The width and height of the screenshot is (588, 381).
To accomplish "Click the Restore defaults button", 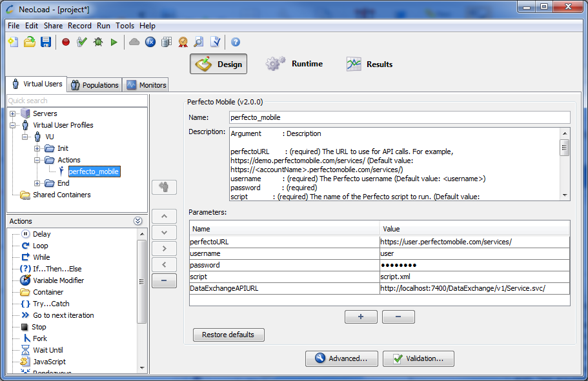I will pos(228,335).
